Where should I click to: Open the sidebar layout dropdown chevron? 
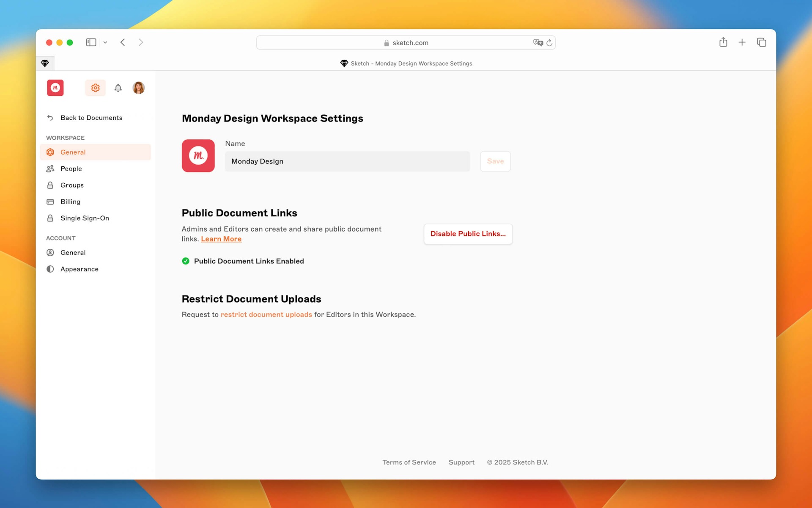[x=105, y=42]
